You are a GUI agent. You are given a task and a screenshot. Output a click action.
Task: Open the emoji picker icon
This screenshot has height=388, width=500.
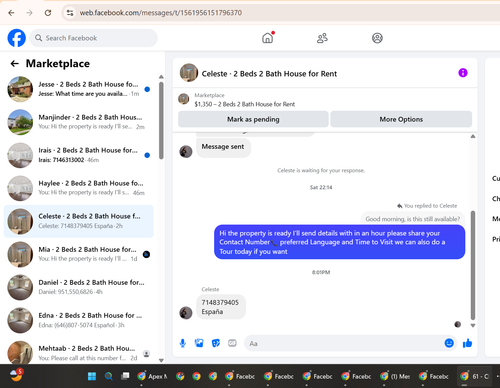click(x=449, y=343)
